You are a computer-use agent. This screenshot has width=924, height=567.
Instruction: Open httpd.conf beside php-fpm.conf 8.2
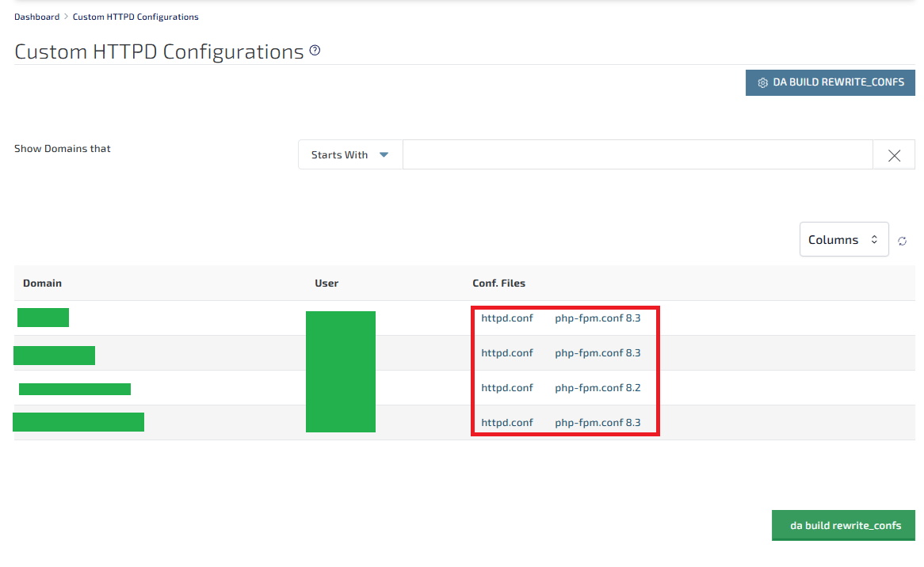507,388
